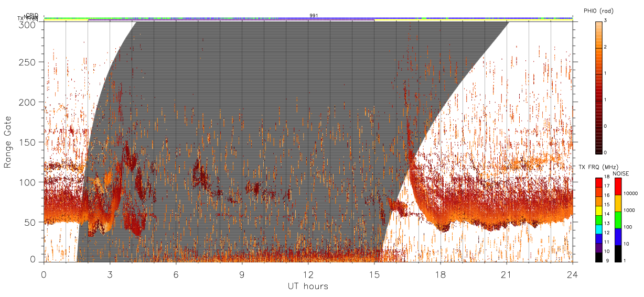Click the '18' label on TX FRQ legend
The height and width of the screenshot is (297, 644).
point(607,177)
